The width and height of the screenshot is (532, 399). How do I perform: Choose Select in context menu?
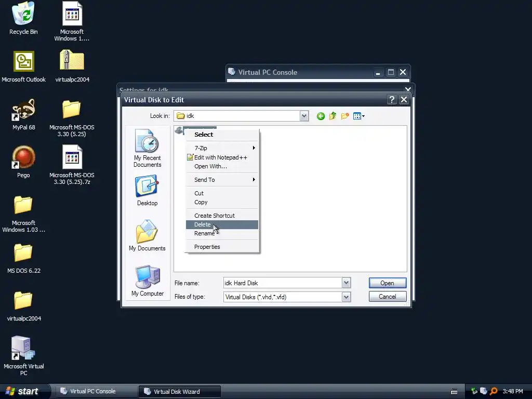(222, 135)
